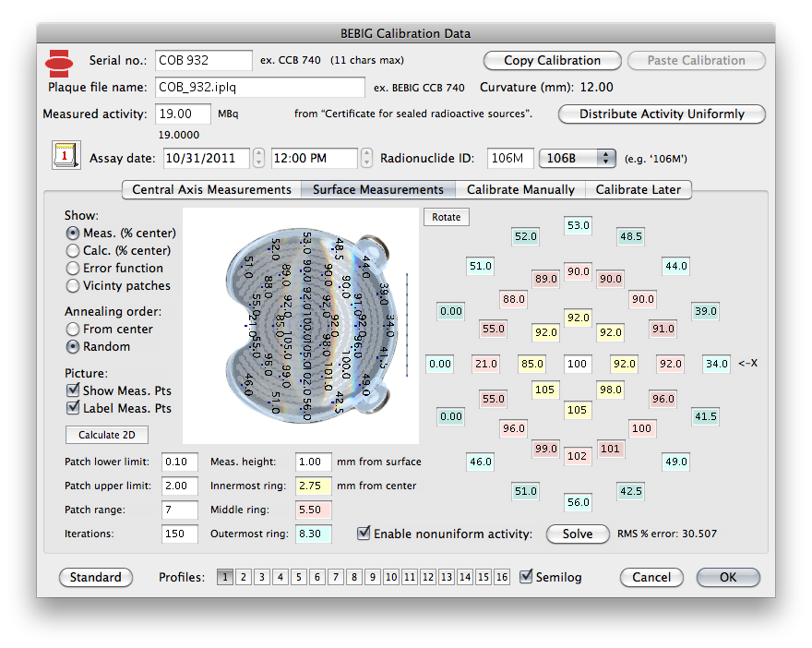Open the calendar icon next to Assay date
This screenshot has height=648, width=812.
[x=66, y=155]
